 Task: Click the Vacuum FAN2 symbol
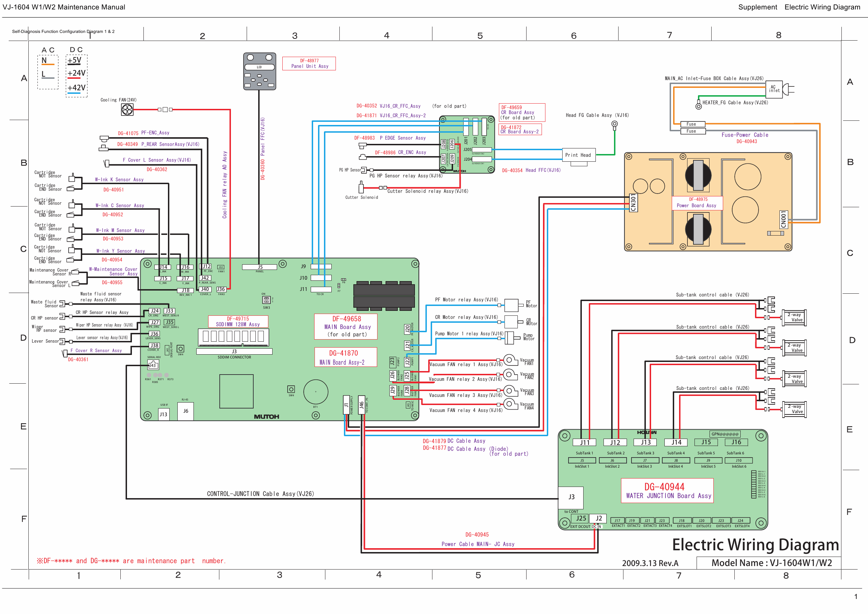(x=510, y=375)
